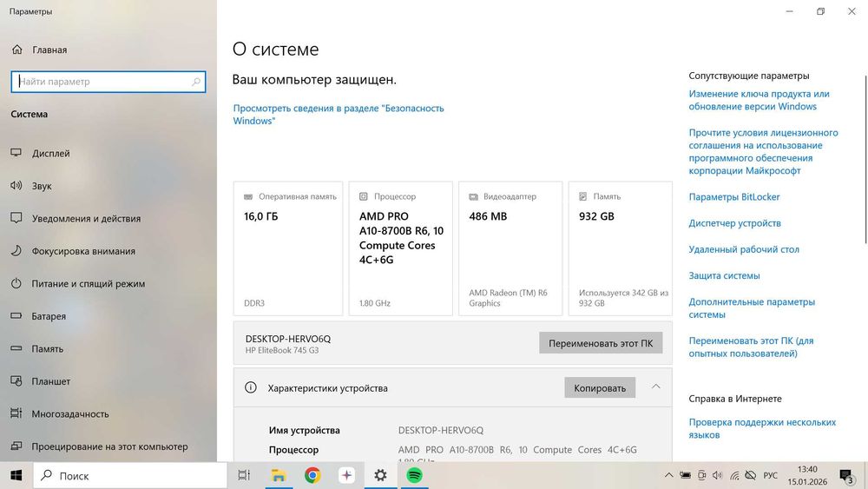The image size is (868, 489).
Task: Click the search magnifier in Найти параметр
Action: 196,82
